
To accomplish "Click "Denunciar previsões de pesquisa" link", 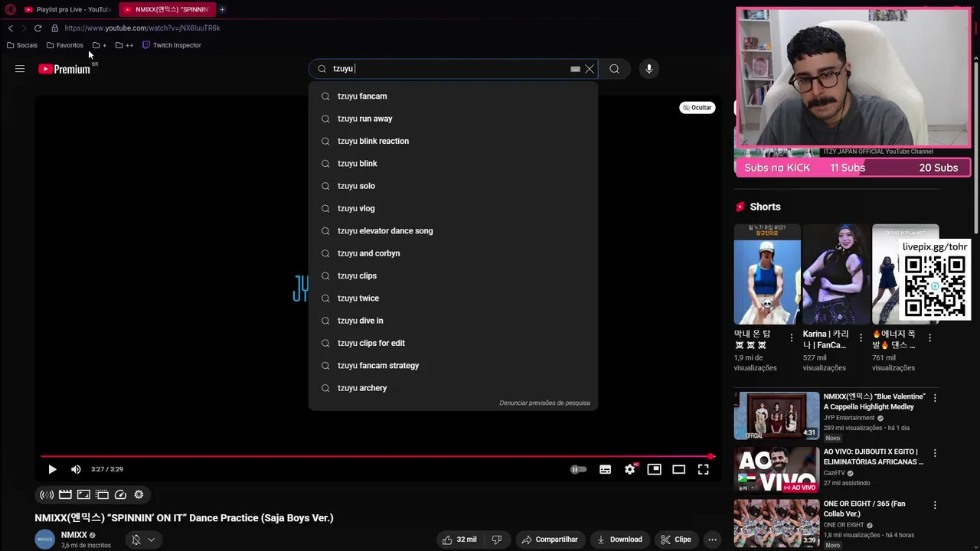I will 544,403.
